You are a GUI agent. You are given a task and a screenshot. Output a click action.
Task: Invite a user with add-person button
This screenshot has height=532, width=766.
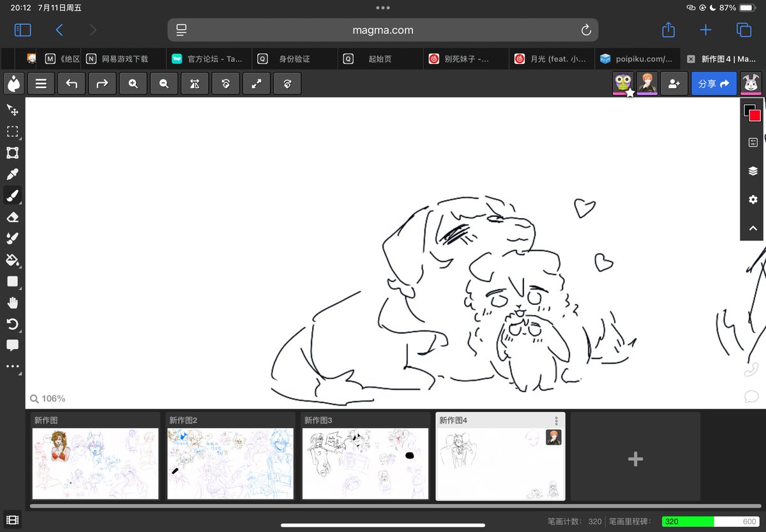(x=674, y=84)
